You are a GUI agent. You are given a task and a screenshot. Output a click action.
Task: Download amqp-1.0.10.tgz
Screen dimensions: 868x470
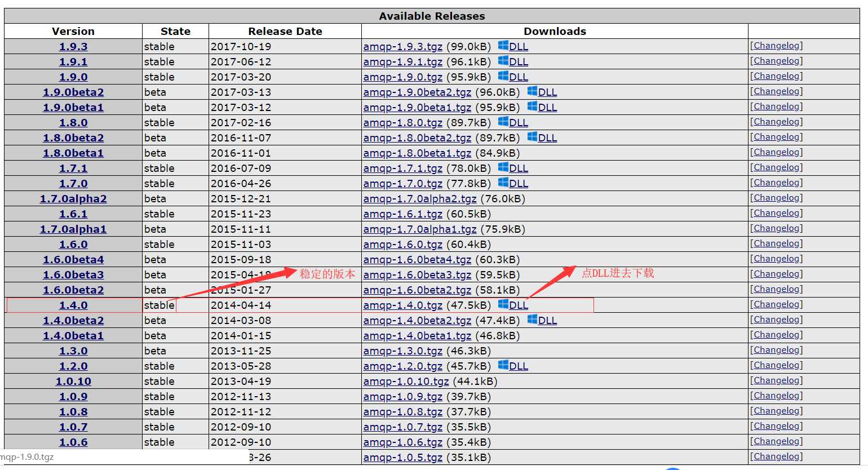click(x=406, y=382)
